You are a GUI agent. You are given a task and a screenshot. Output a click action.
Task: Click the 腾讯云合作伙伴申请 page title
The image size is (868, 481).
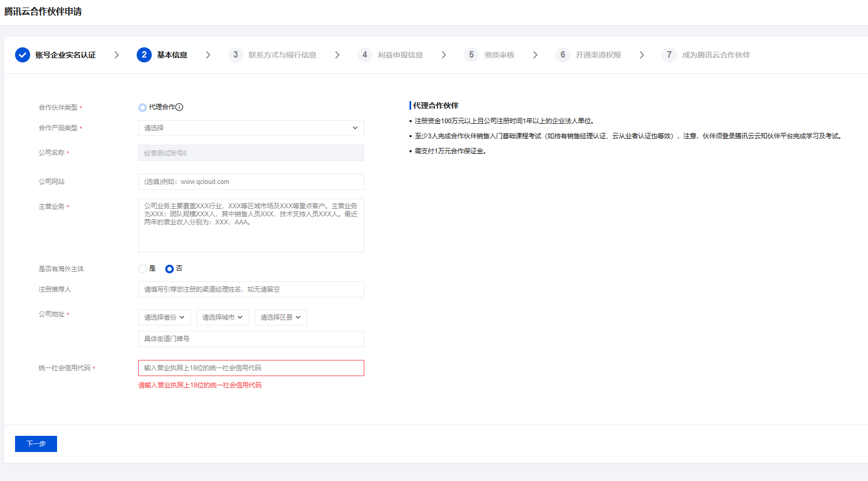coord(43,11)
